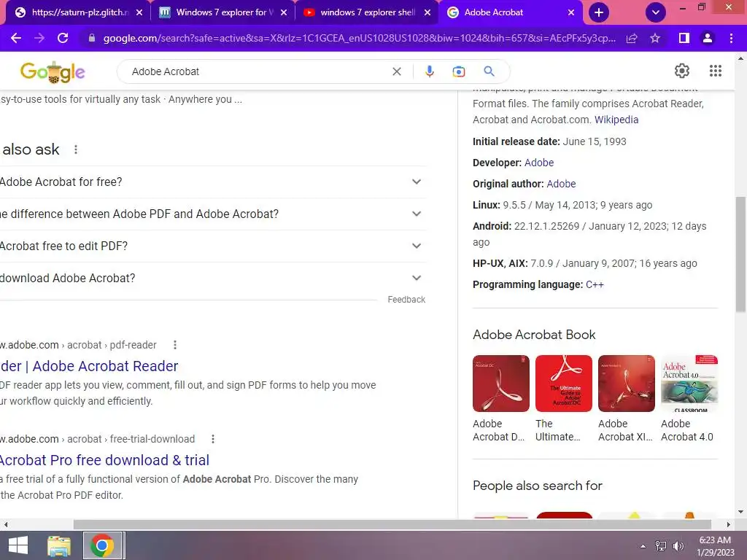Screen dimensions: 747x560
Task: Click the Chrome taskbar icon
Action: click(102, 545)
